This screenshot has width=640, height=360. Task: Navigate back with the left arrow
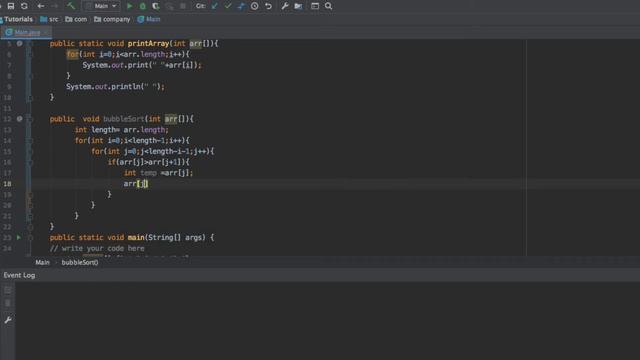tap(41, 6)
